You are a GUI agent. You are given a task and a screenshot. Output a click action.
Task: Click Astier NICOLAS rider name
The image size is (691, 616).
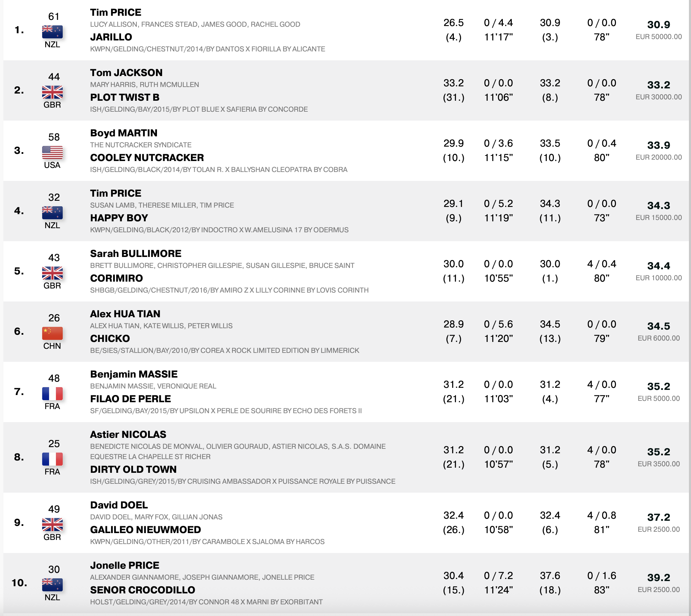tap(128, 434)
